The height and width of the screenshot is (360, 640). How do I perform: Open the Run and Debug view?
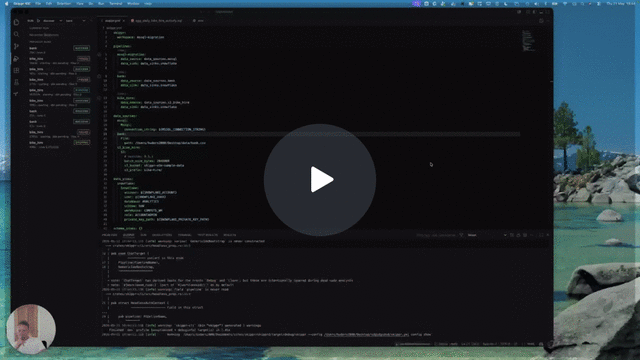click(x=16, y=58)
